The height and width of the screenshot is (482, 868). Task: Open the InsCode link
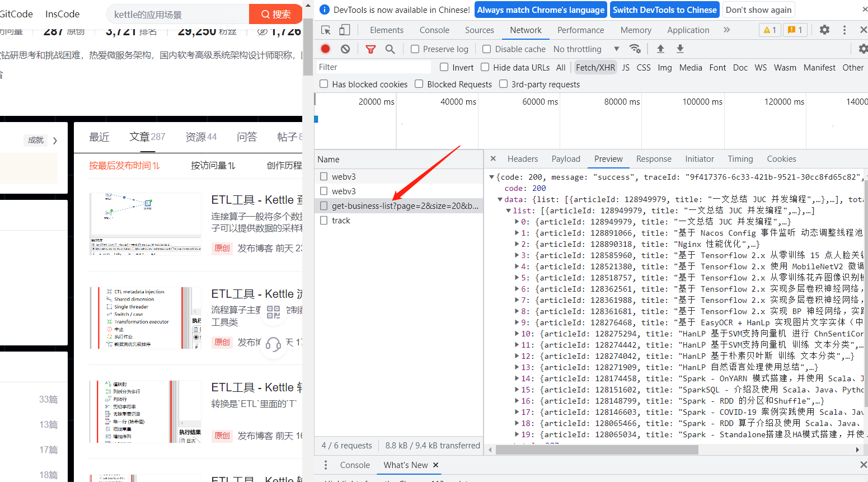(63, 14)
